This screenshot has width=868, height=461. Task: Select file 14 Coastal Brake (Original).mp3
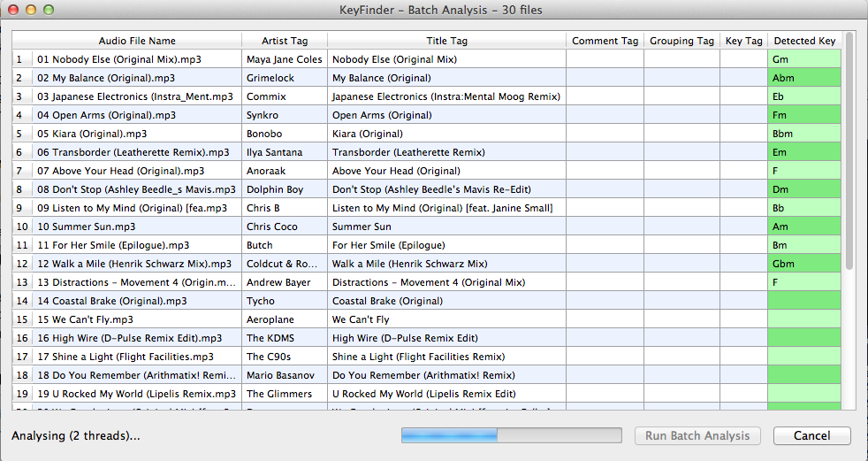click(137, 300)
